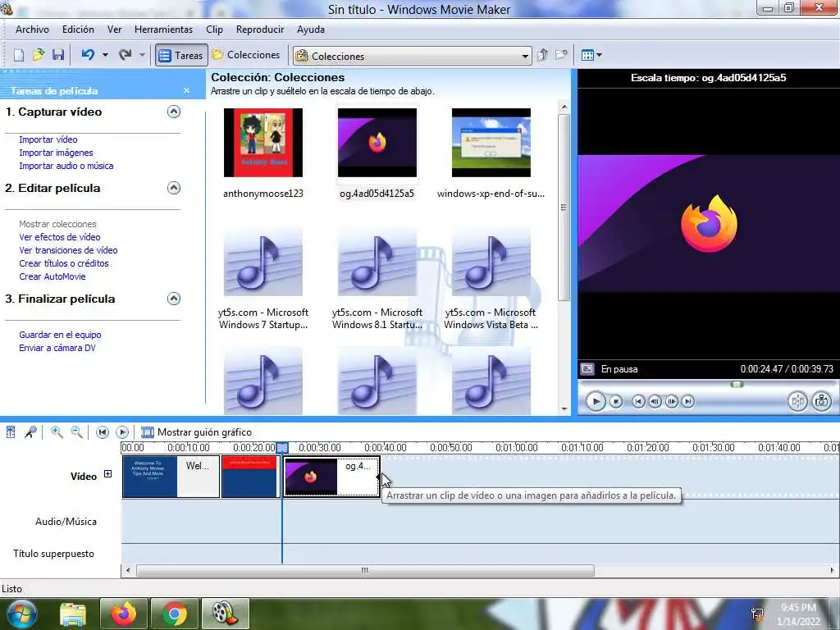Open the Edición menu

pos(78,30)
